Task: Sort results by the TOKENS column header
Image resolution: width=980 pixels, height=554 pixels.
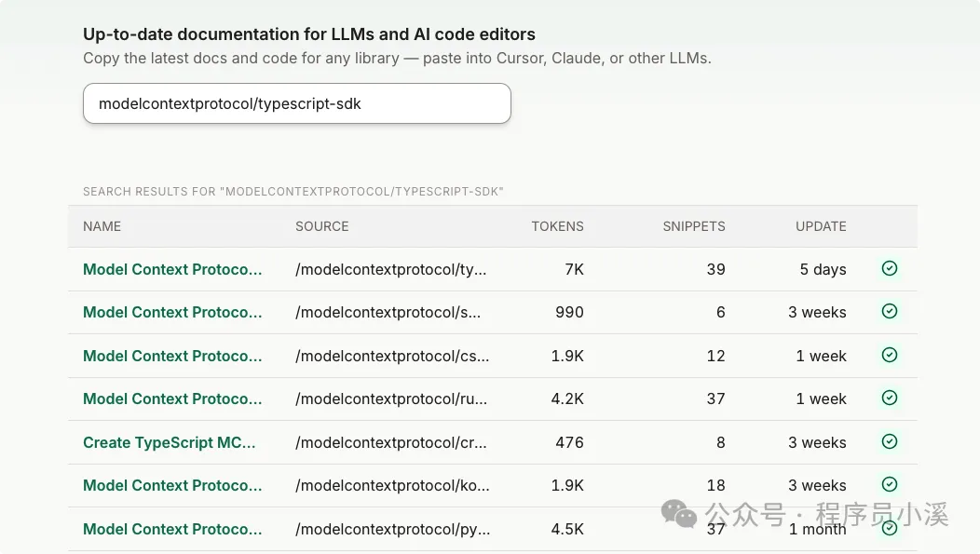Action: 557,226
